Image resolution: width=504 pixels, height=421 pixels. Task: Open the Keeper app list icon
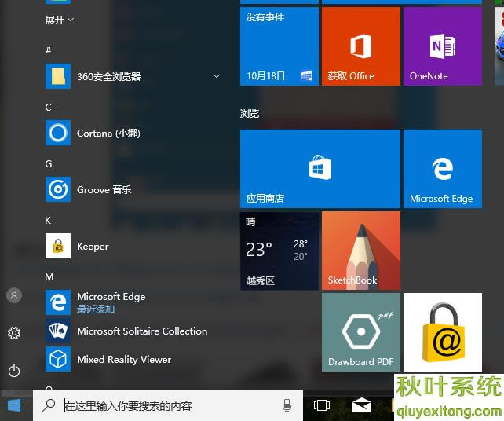pos(58,246)
